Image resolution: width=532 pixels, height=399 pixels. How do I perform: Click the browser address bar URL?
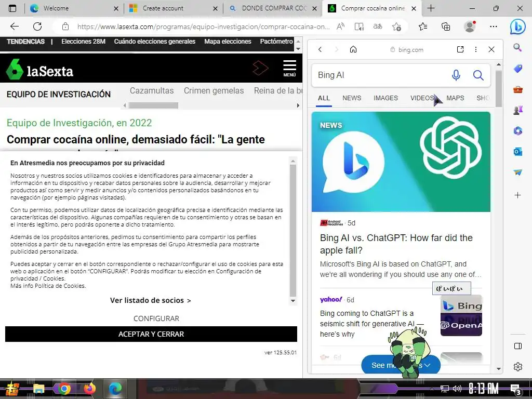tap(203, 26)
